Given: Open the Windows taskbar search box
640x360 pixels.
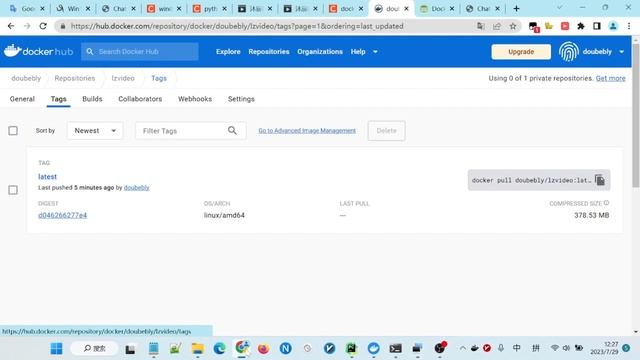Looking at the screenshot, I should pos(94,348).
